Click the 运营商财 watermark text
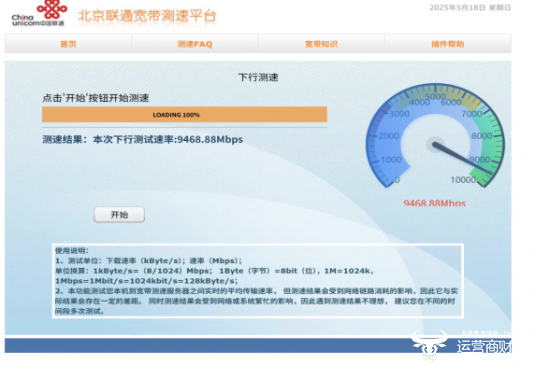The height and width of the screenshot is (365, 550). (x=484, y=346)
